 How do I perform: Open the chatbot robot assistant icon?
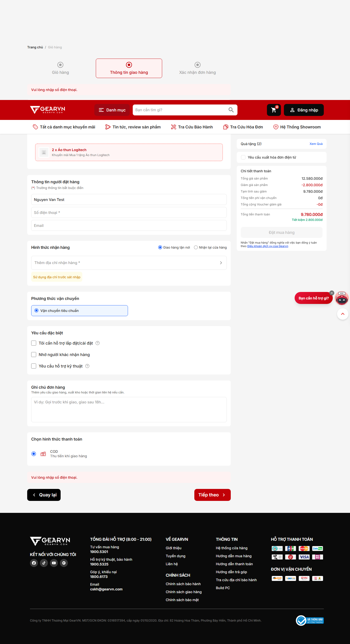[x=342, y=298]
